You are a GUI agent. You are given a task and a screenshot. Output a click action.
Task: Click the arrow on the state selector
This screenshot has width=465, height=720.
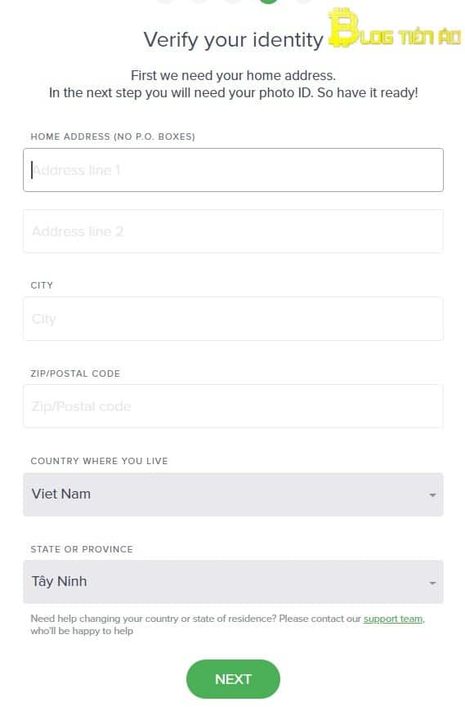click(x=432, y=583)
